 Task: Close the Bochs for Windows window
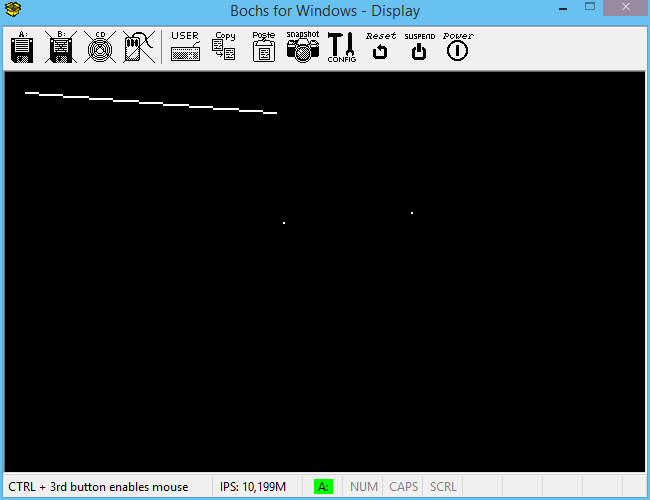coord(626,7)
